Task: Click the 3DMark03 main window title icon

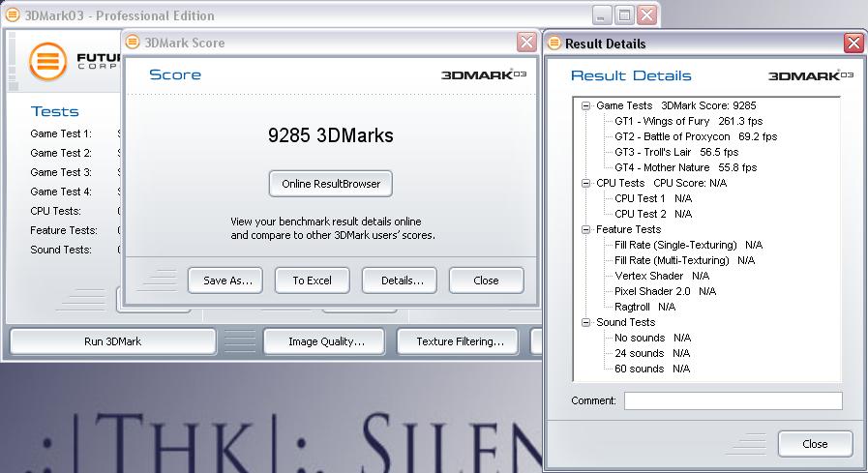Action: click(13, 15)
